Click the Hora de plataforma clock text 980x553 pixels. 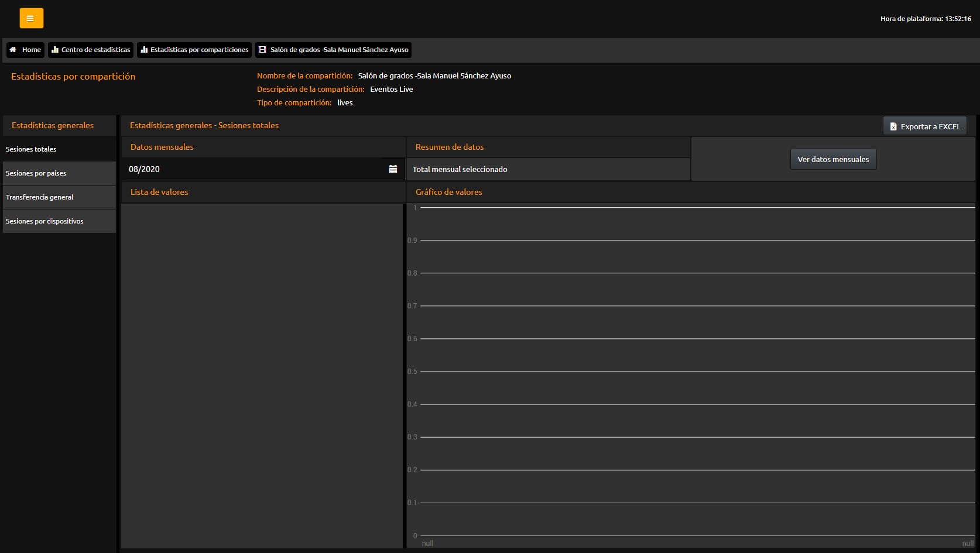[926, 19]
